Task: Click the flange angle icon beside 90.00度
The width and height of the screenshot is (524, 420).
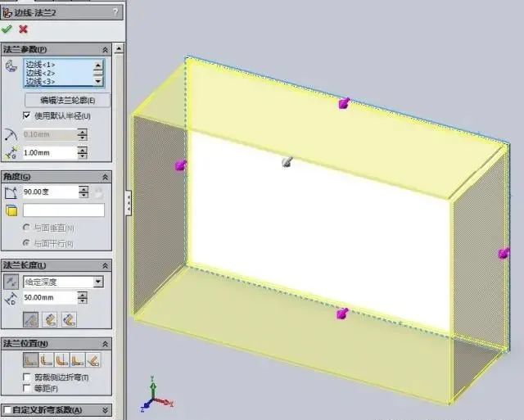Action: tap(11, 192)
